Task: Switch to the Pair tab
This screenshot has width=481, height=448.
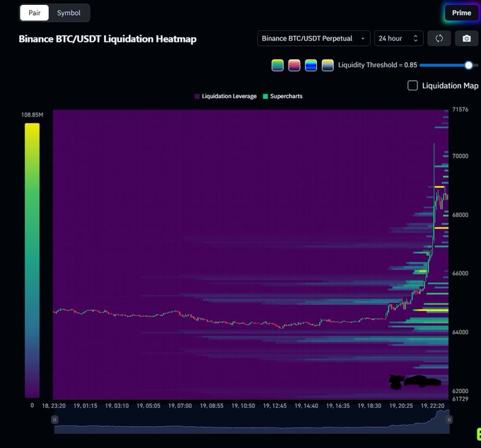Action: point(35,13)
